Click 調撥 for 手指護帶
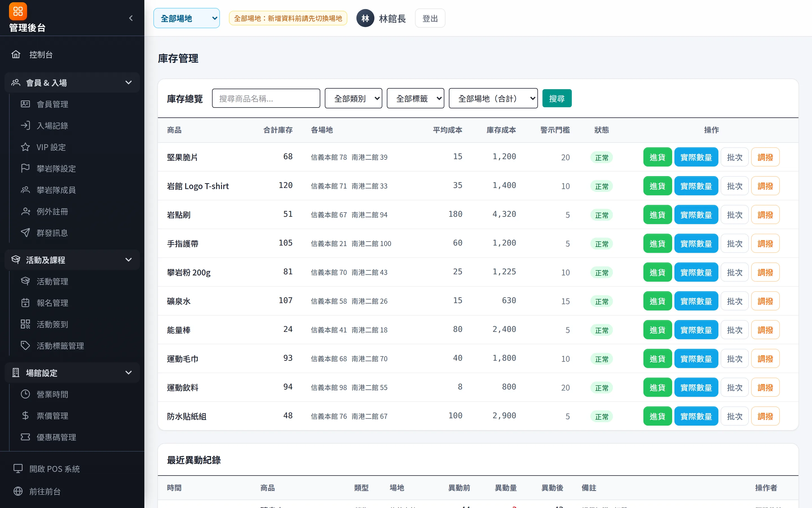The width and height of the screenshot is (812, 508). [x=765, y=244]
